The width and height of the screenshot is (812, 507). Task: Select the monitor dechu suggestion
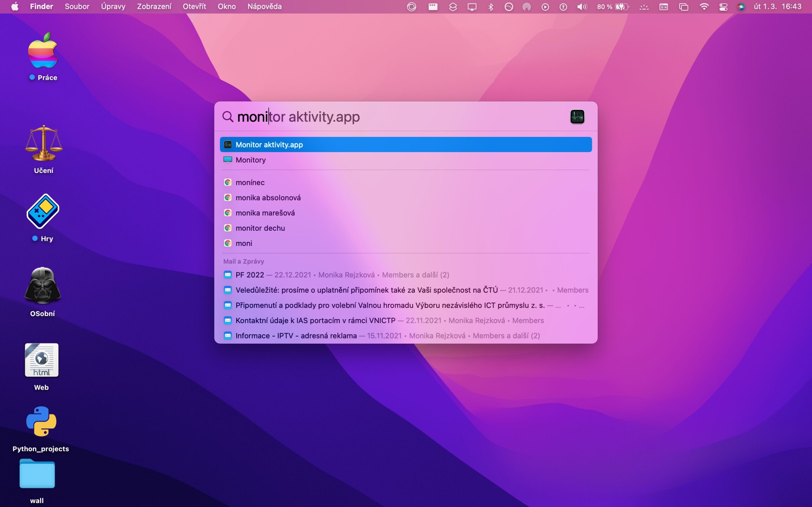pos(260,228)
